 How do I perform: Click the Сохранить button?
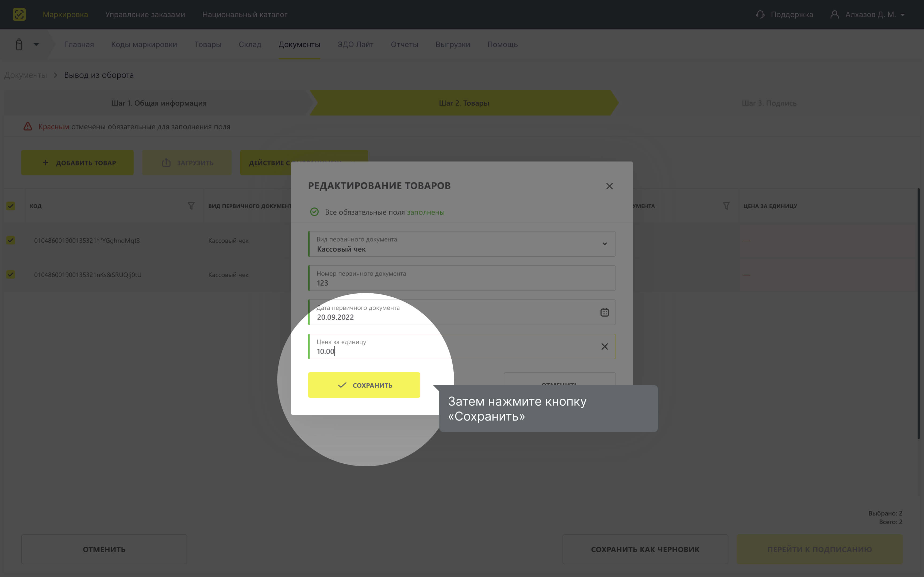(x=364, y=385)
